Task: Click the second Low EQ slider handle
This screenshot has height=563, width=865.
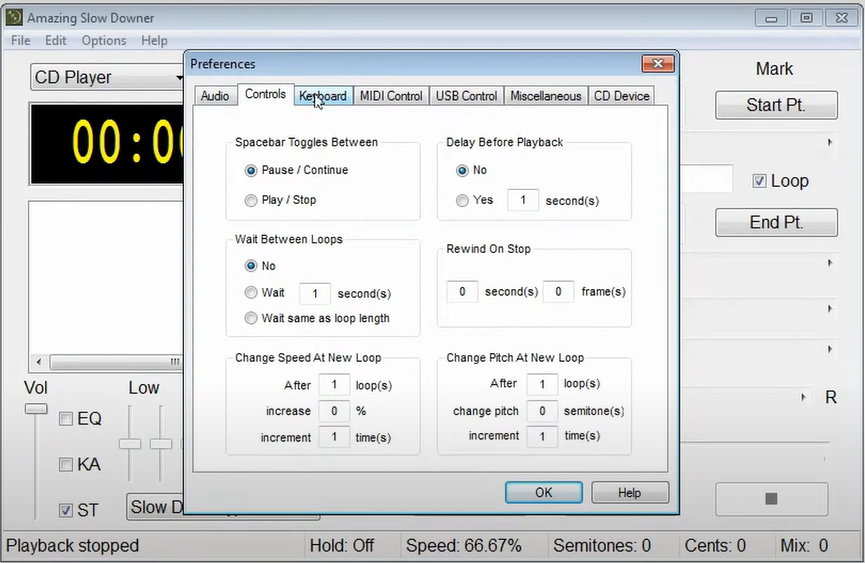Action: pos(161,444)
